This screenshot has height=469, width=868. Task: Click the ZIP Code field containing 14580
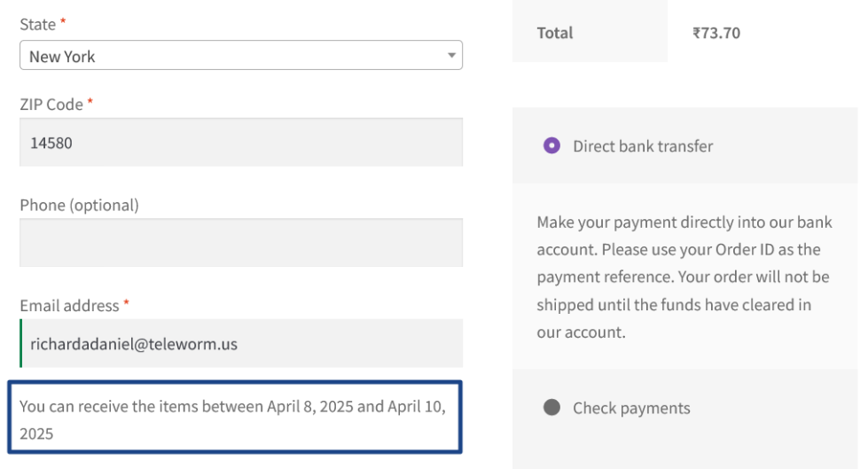240,142
